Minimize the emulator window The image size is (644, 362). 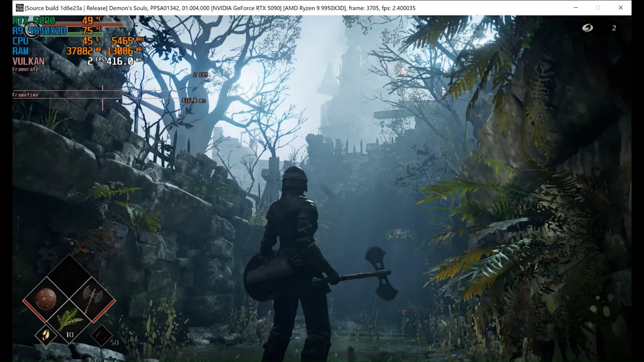tap(576, 8)
